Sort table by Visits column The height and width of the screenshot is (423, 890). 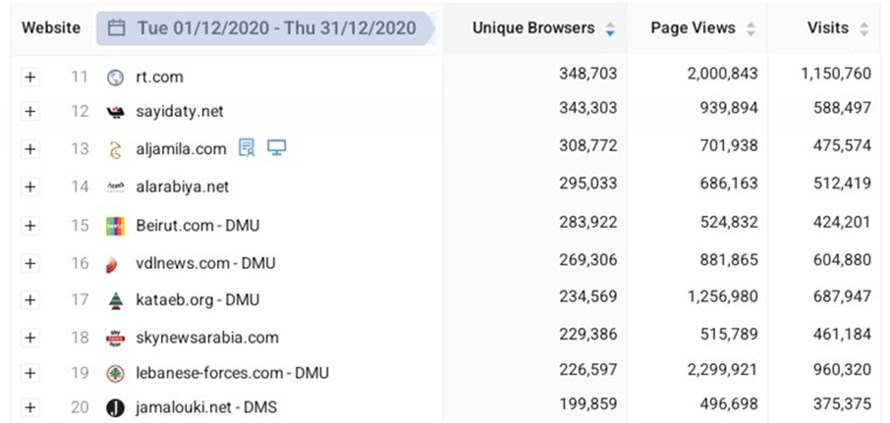pyautogui.click(x=864, y=29)
